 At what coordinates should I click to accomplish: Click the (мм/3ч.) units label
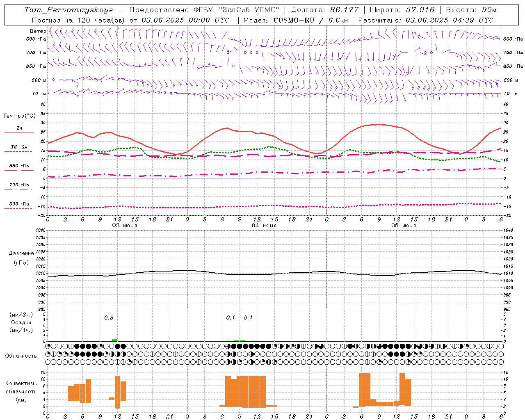(x=21, y=315)
